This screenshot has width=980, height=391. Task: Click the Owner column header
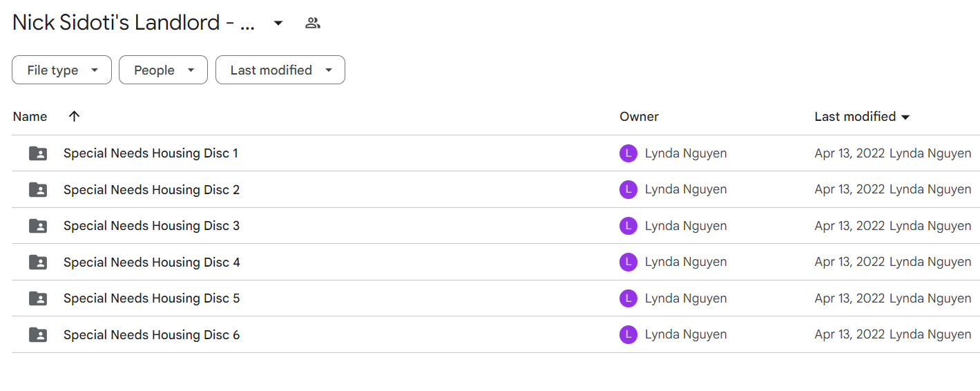(640, 117)
